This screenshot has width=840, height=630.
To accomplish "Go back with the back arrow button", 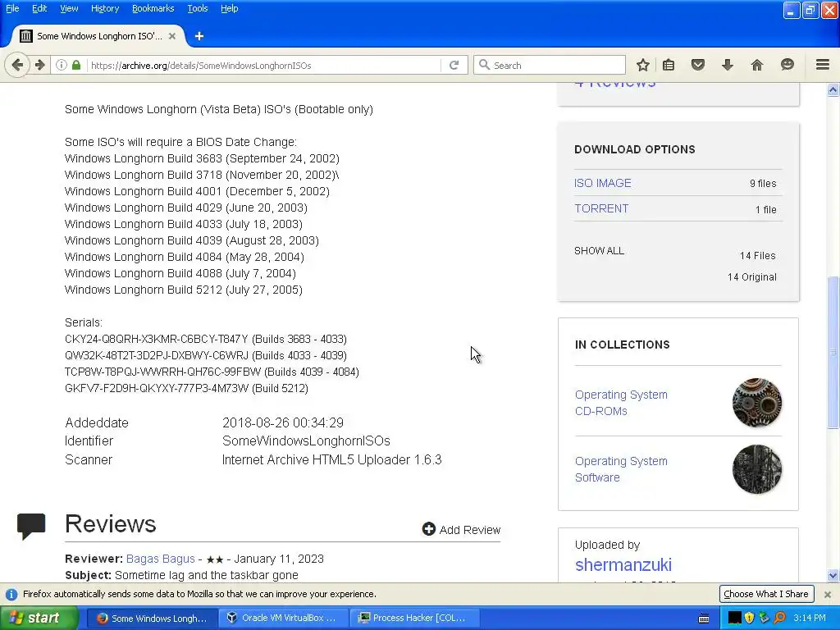I will [17, 66].
